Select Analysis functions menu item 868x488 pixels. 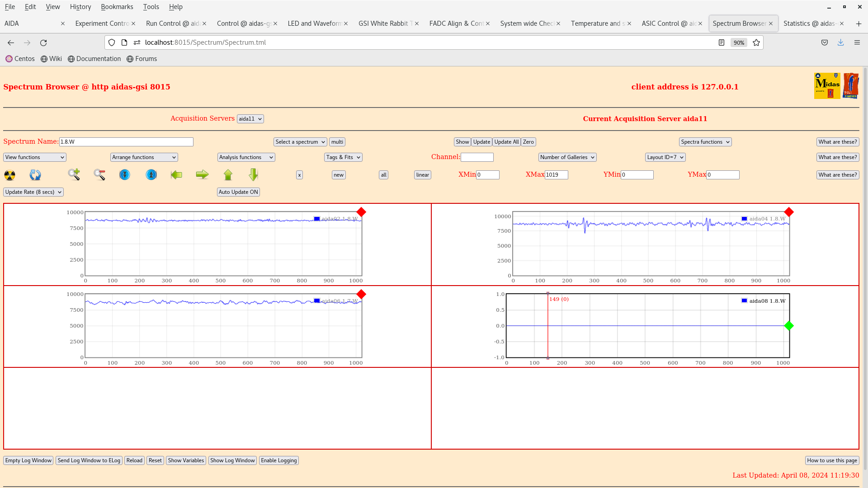(245, 157)
